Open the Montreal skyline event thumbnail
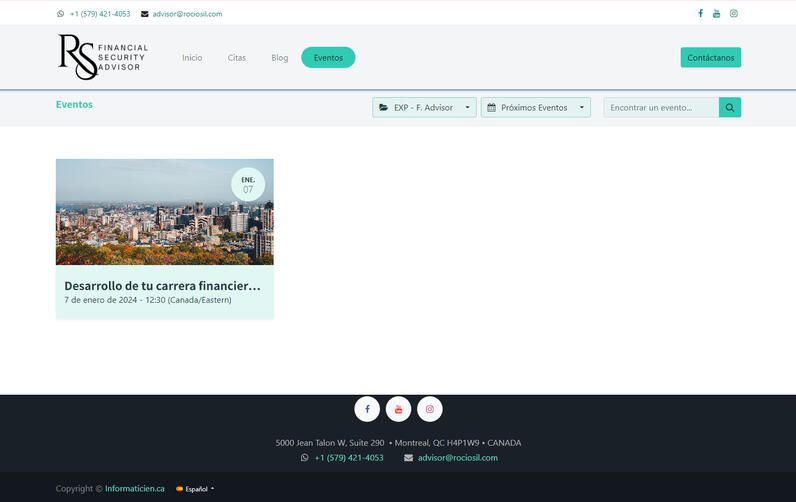This screenshot has width=796, height=502. pos(164,212)
